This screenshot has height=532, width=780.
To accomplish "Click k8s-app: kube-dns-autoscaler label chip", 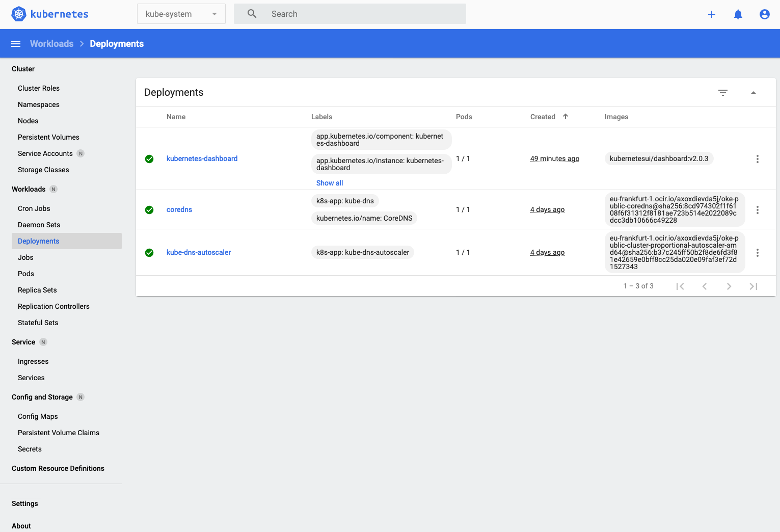I will 363,252.
